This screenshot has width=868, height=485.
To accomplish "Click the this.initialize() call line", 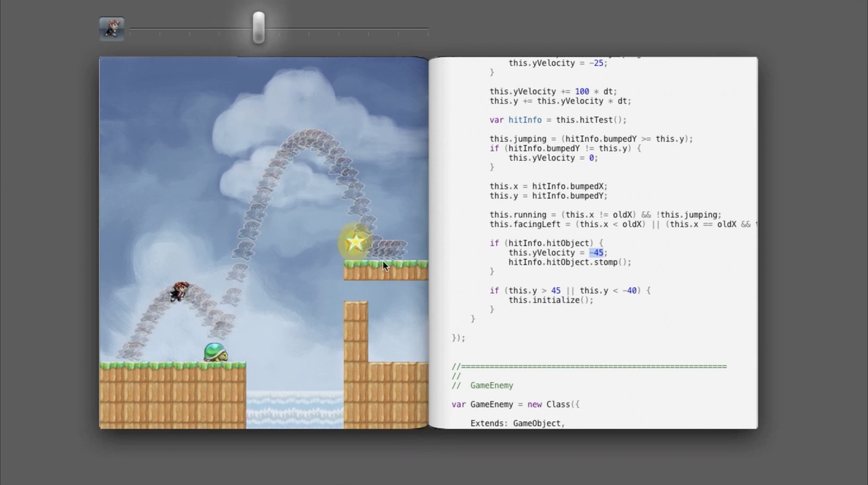I will [551, 300].
